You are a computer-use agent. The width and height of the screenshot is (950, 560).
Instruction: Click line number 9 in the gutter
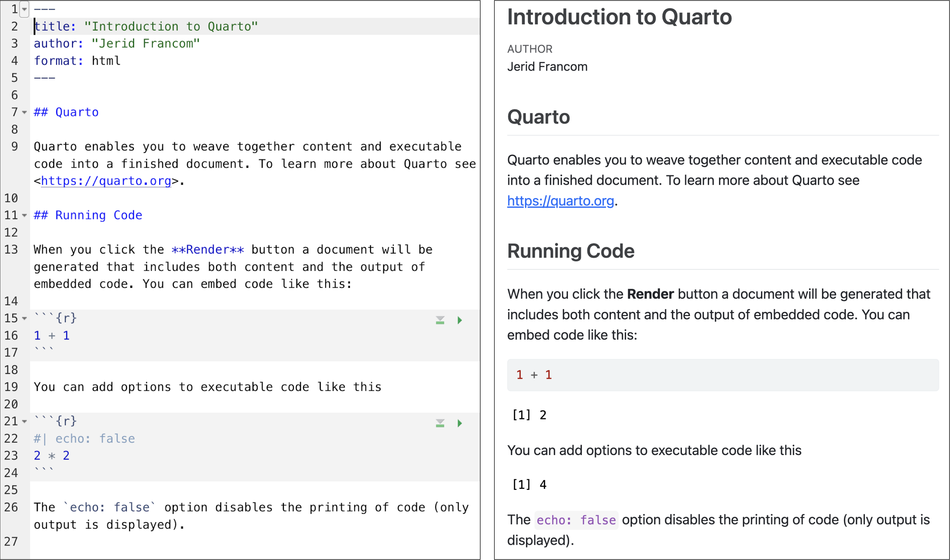(x=14, y=147)
